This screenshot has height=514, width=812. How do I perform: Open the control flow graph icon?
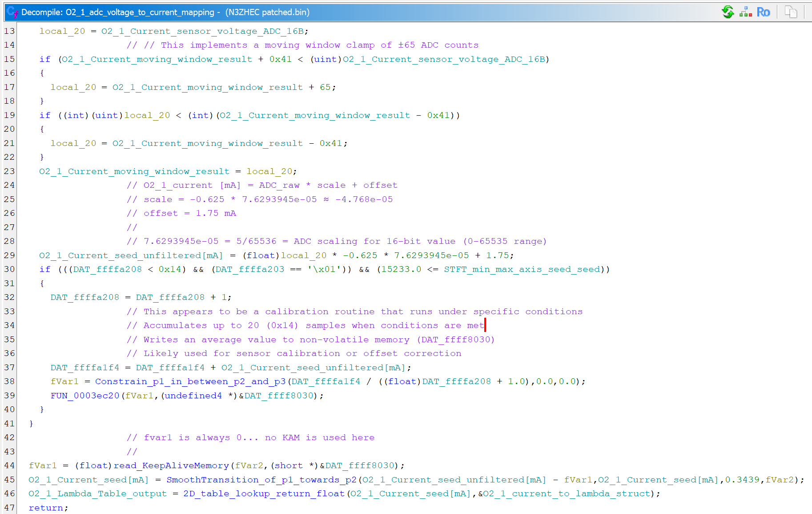[745, 12]
